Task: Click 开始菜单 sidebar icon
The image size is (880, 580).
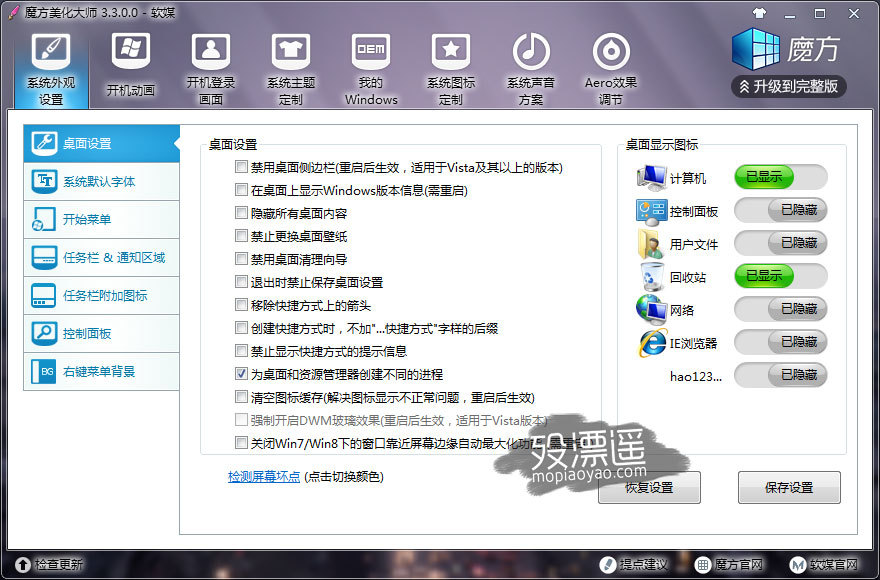Action: 44,220
